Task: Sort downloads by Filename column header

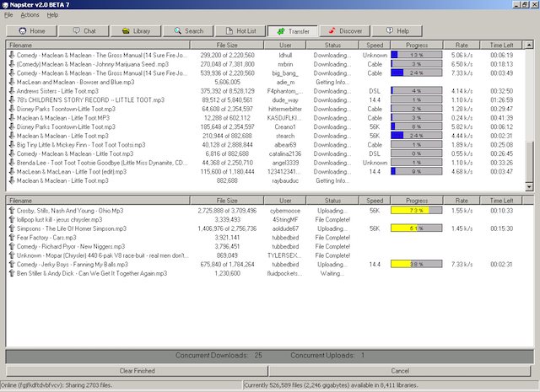Action: tap(98, 45)
